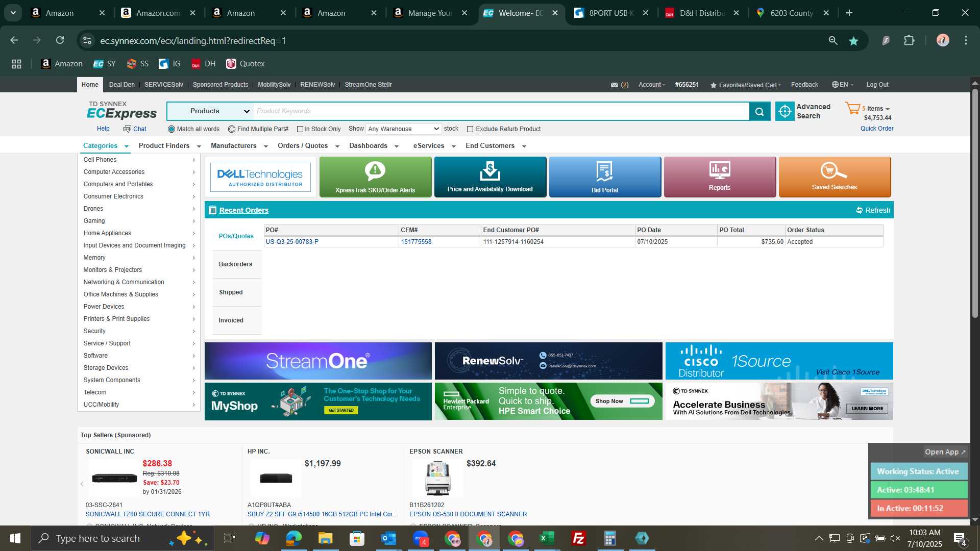The height and width of the screenshot is (551, 980).
Task: Open the Products search type dropdown
Action: coord(210,111)
